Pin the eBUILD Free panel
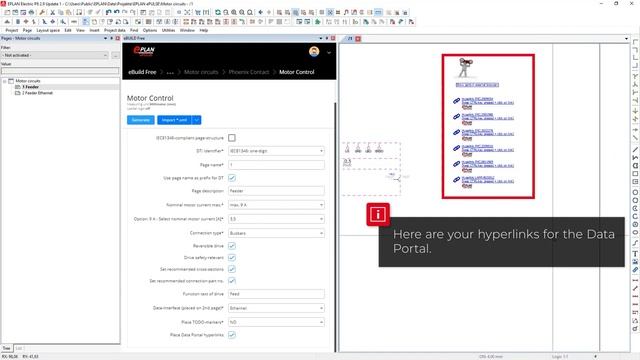The width and height of the screenshot is (640, 360). pos(327,38)
